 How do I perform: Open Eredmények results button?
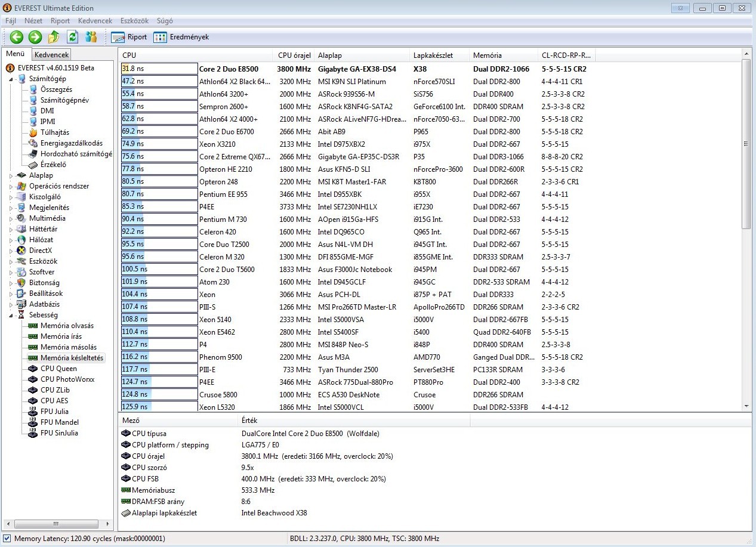181,37
